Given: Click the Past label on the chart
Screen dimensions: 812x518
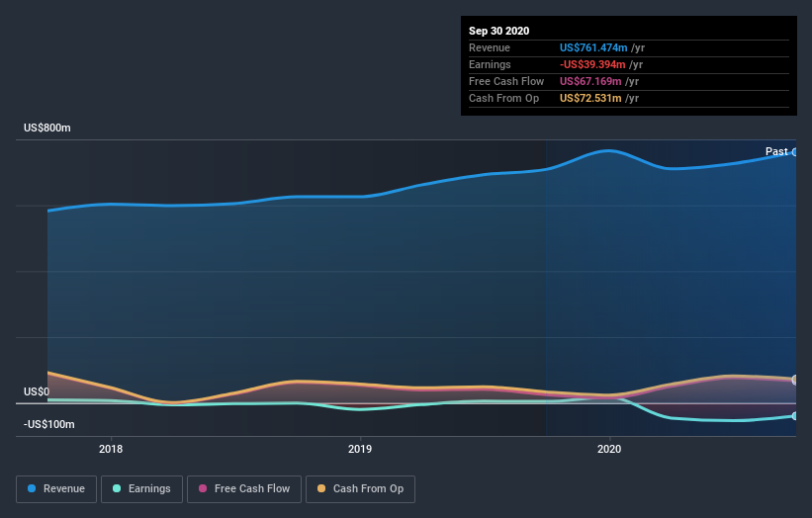Looking at the screenshot, I should click(776, 151).
